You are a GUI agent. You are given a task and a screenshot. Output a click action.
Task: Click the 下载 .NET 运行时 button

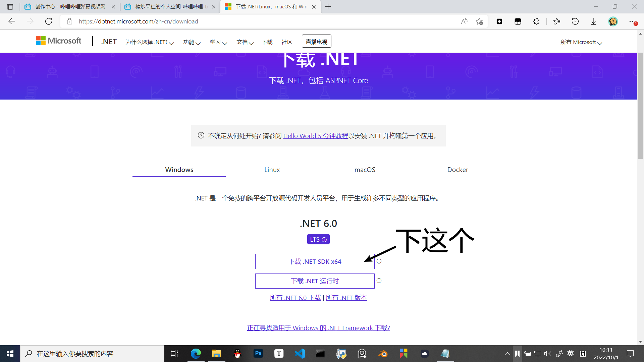(x=315, y=281)
